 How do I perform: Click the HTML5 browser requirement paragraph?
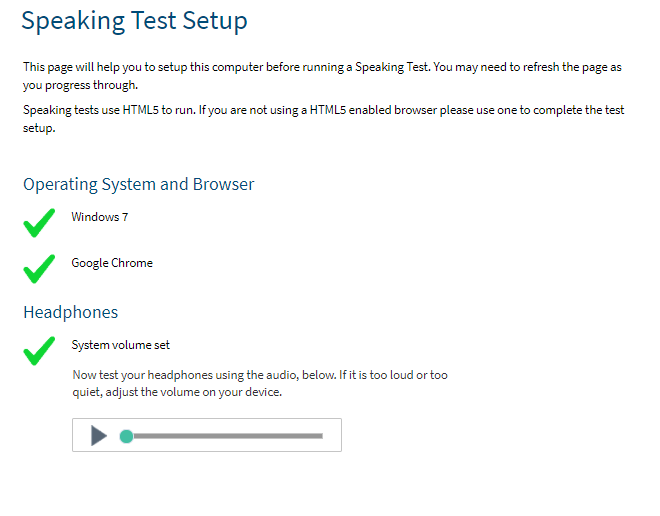click(323, 119)
